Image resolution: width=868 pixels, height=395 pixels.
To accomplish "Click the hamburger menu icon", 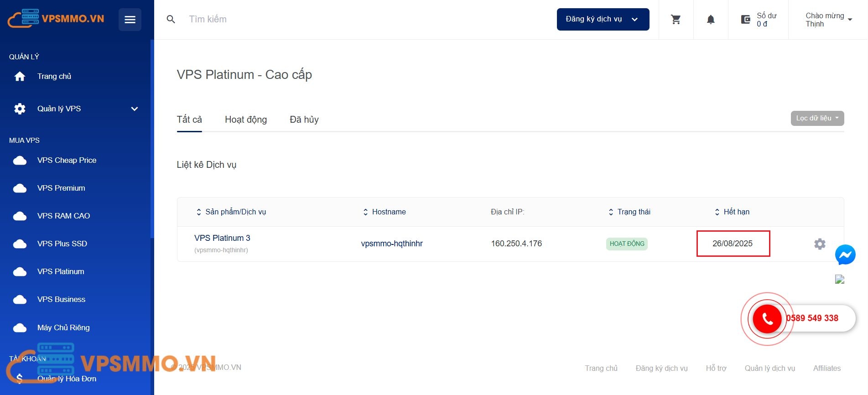I will click(x=130, y=20).
